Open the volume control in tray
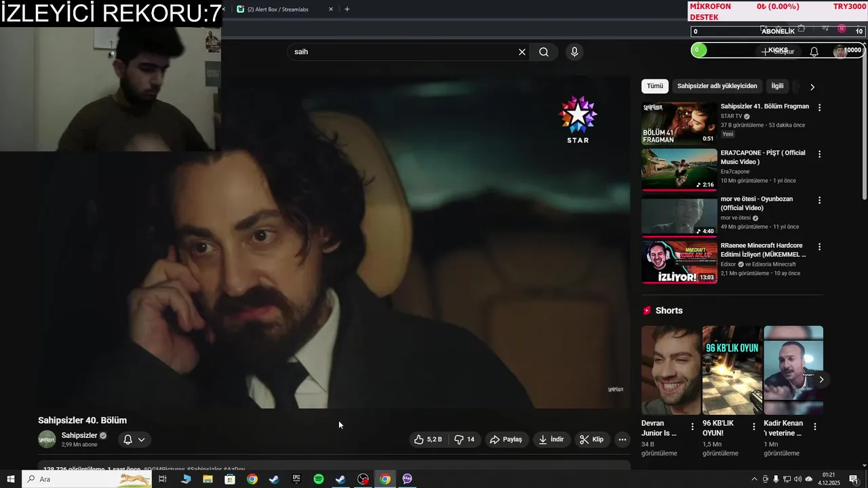 click(797, 479)
